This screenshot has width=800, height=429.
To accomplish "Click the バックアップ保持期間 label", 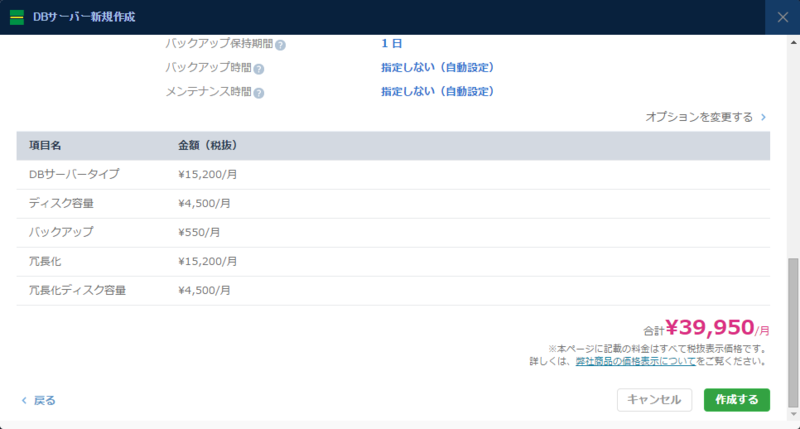I will (219, 44).
